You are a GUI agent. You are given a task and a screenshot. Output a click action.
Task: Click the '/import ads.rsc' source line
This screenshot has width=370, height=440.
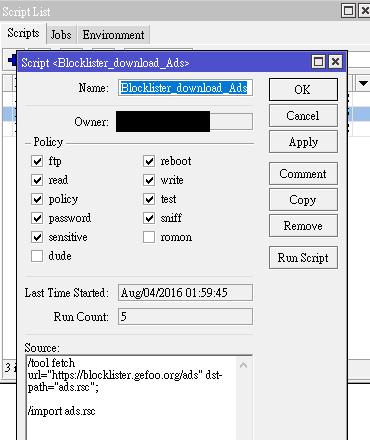62,411
